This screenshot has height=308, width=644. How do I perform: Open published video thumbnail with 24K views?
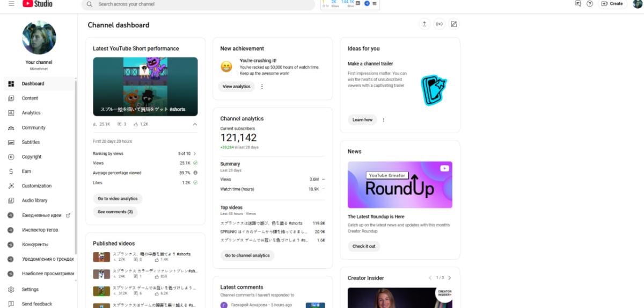coord(101,274)
